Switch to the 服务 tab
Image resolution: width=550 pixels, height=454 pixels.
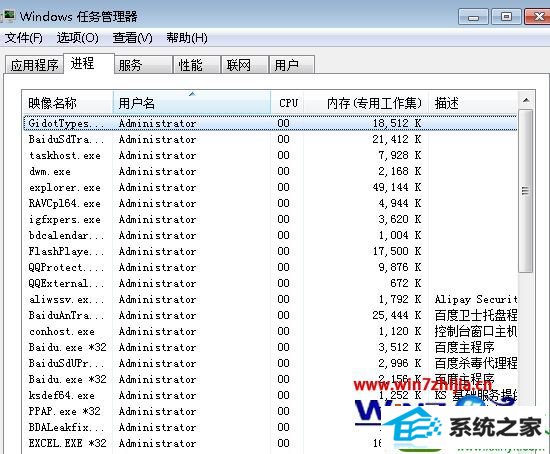143,65
